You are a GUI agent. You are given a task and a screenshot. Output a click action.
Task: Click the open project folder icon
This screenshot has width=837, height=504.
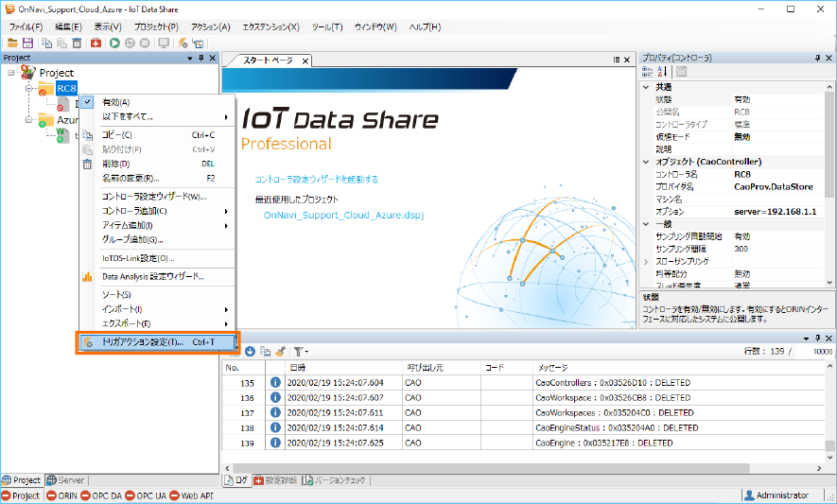point(12,43)
